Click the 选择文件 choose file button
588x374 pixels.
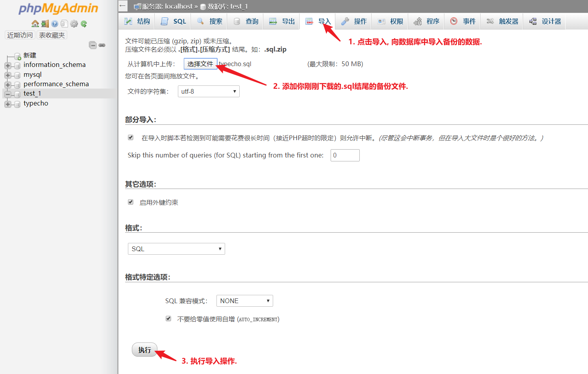[x=200, y=64]
